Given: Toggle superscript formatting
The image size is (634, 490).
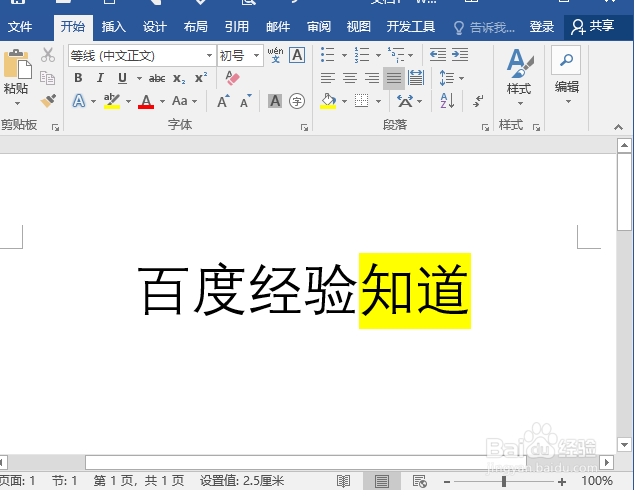Looking at the screenshot, I should tap(201, 78).
